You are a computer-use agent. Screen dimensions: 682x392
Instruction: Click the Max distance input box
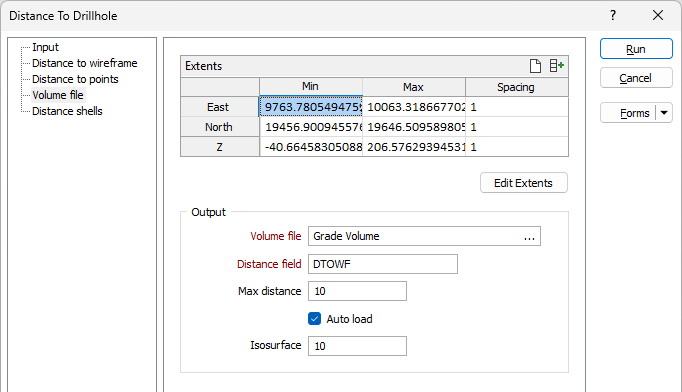coord(358,291)
